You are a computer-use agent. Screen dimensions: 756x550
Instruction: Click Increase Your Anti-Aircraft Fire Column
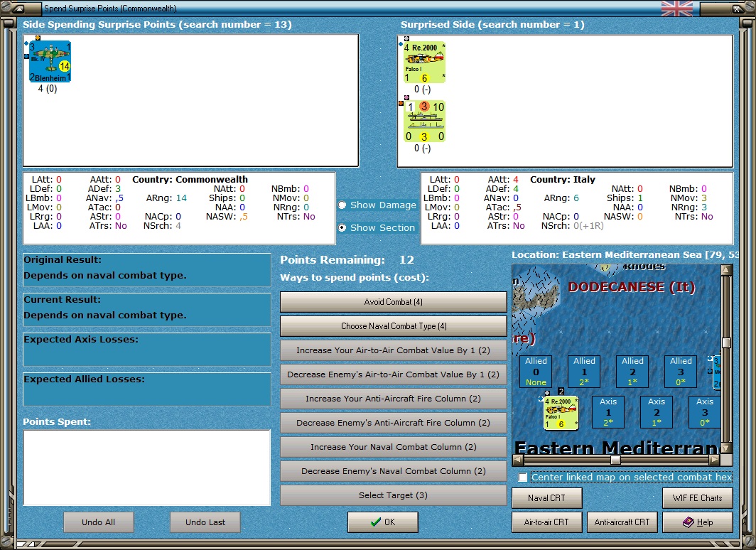(393, 399)
